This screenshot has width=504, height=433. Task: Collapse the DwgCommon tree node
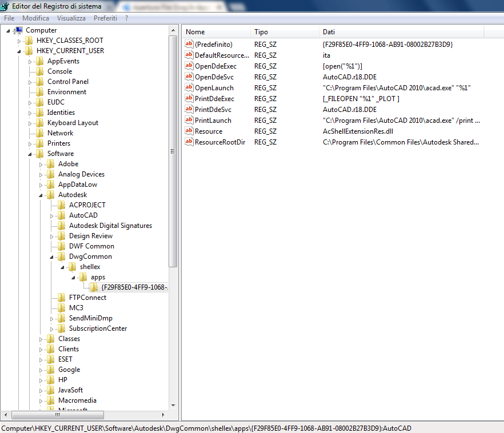(x=52, y=256)
